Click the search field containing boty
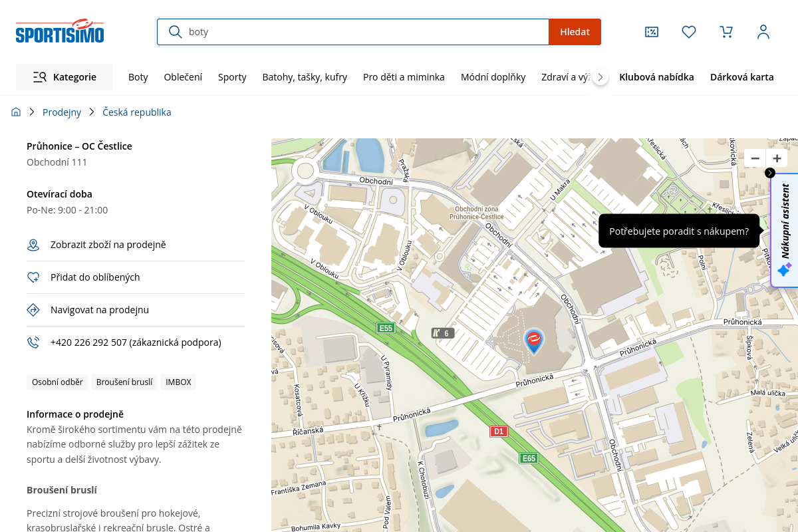Screen dimensions: 798x532 [353, 32]
